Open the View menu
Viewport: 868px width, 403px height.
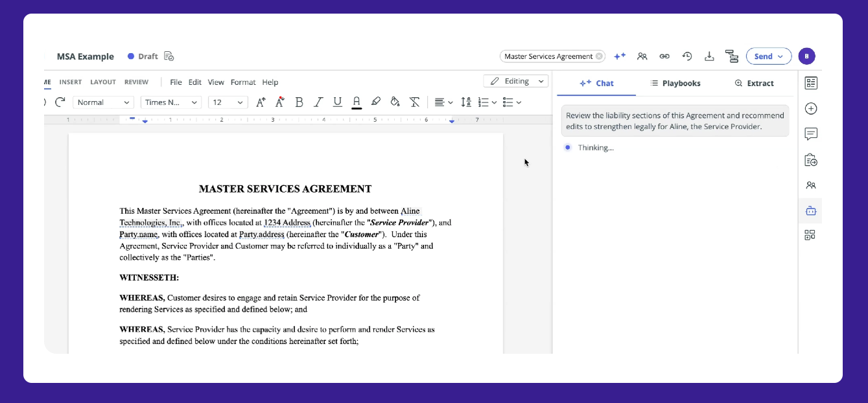tap(216, 82)
